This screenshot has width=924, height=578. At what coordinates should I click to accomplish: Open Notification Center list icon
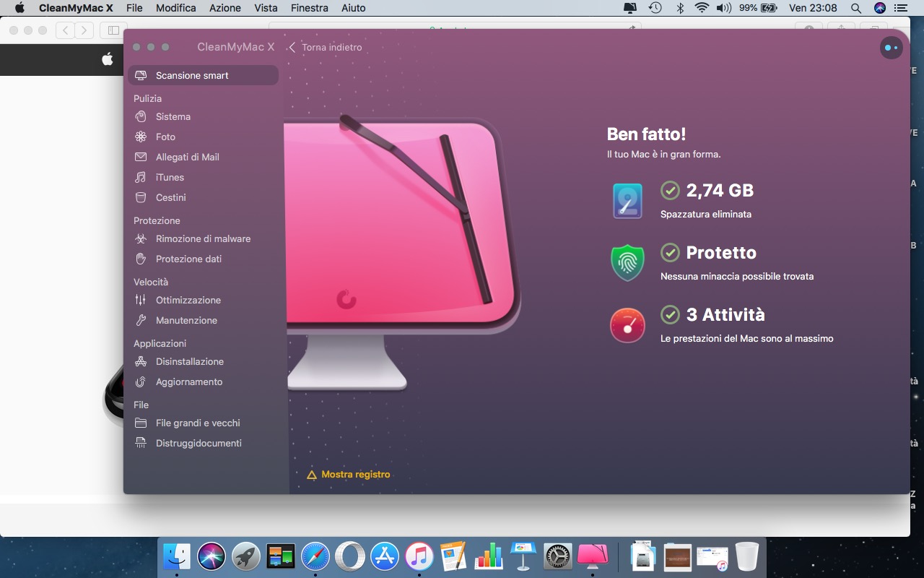[900, 8]
